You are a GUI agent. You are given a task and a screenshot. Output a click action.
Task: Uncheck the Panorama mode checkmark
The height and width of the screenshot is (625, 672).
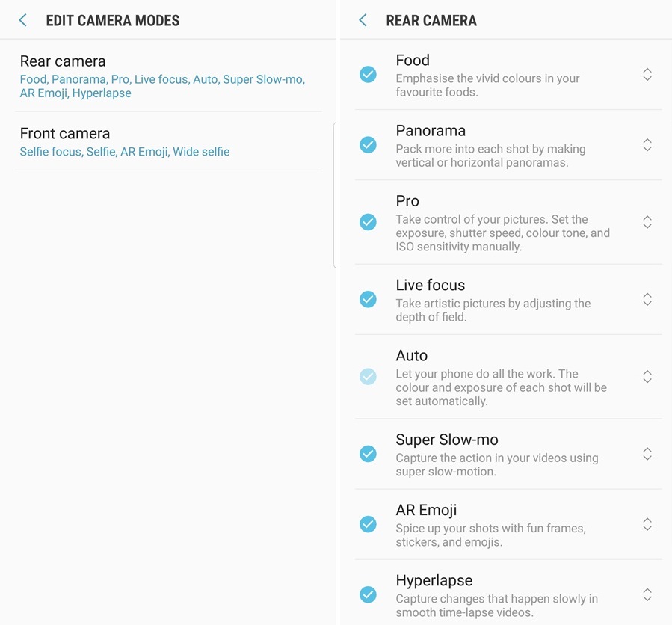368,145
